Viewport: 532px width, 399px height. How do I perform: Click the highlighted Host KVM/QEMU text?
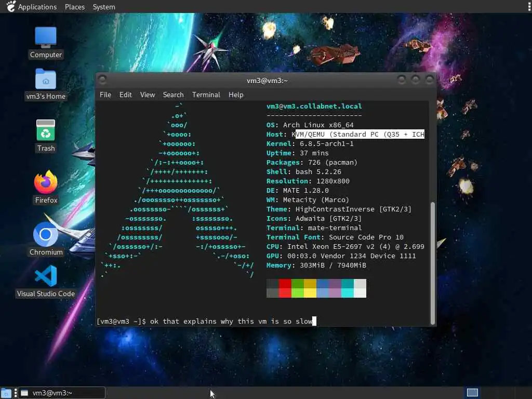pos(360,135)
